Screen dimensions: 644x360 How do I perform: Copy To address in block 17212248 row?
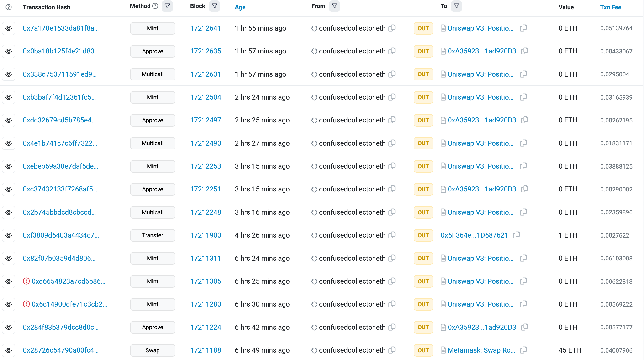coord(523,212)
